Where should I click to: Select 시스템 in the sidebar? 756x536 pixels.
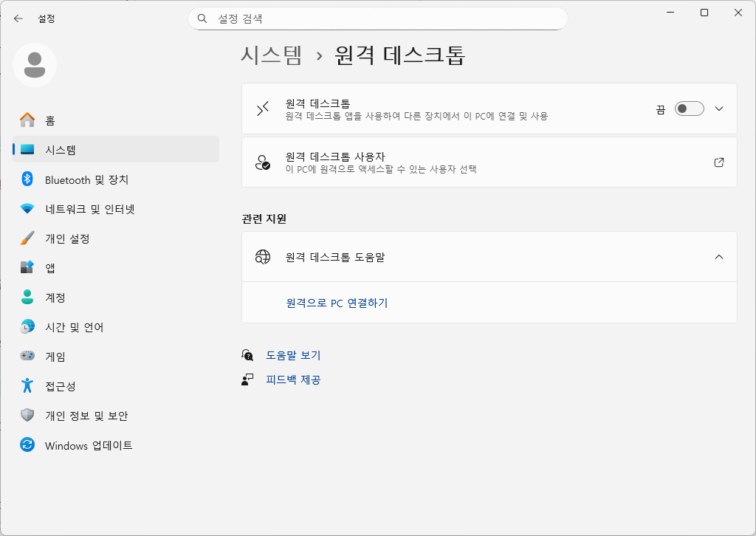pyautogui.click(x=116, y=149)
